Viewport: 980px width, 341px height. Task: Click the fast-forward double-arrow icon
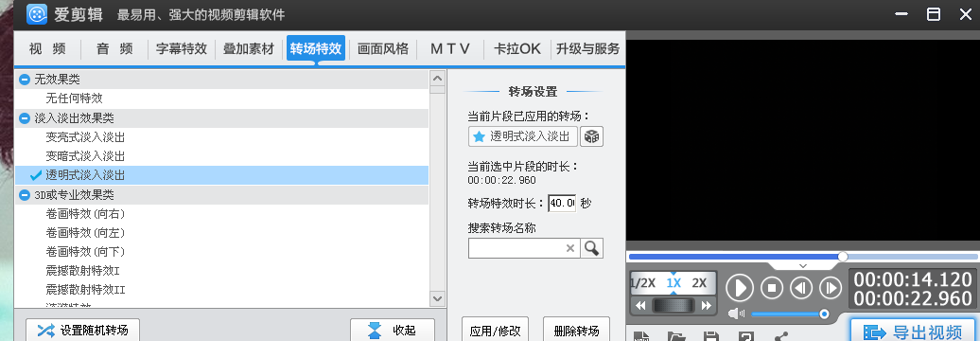click(x=707, y=306)
